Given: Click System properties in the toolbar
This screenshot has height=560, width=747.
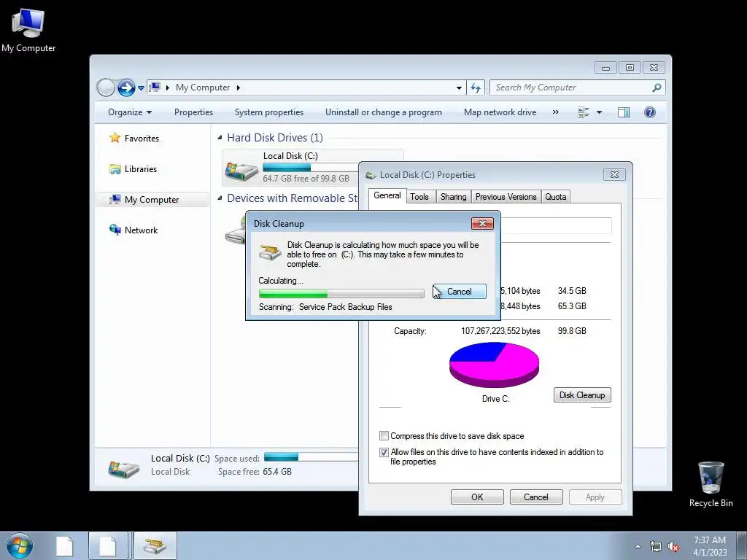Looking at the screenshot, I should pos(269,112).
